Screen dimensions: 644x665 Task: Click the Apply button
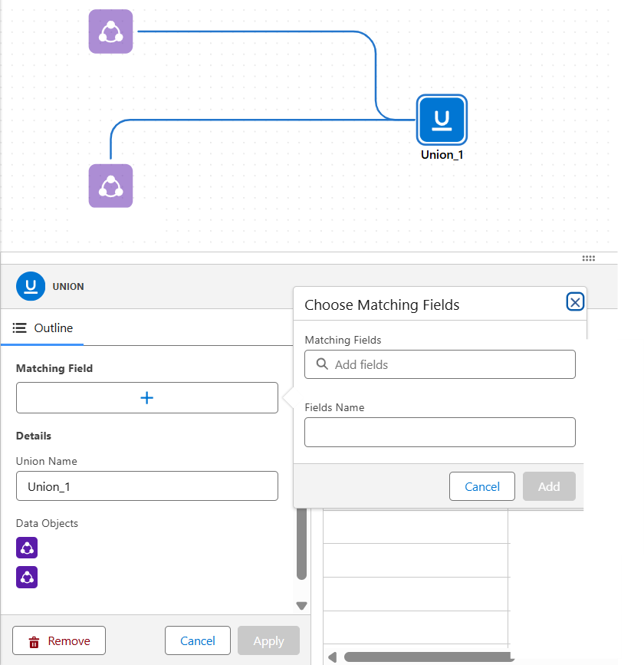tap(268, 641)
